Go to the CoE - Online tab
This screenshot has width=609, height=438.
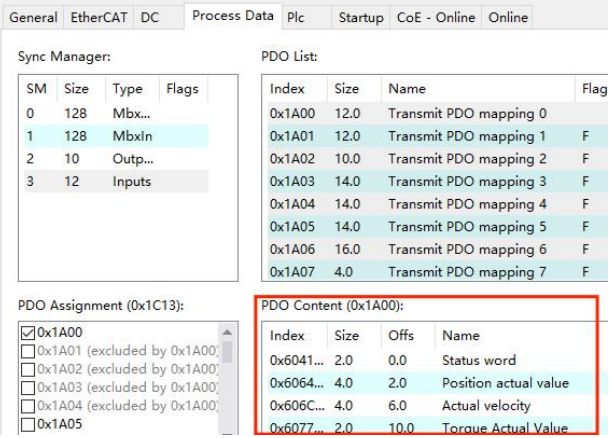coord(436,17)
